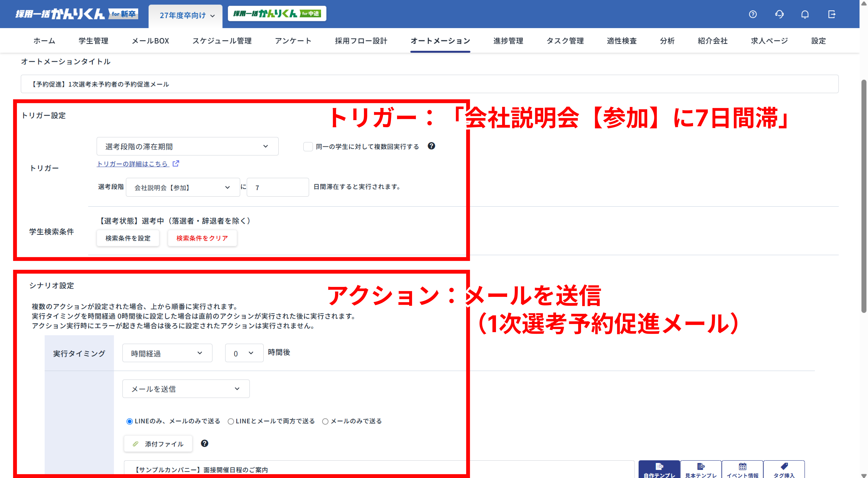Click the 検索条件をクリア button
This screenshot has width=868, height=478.
point(202,238)
